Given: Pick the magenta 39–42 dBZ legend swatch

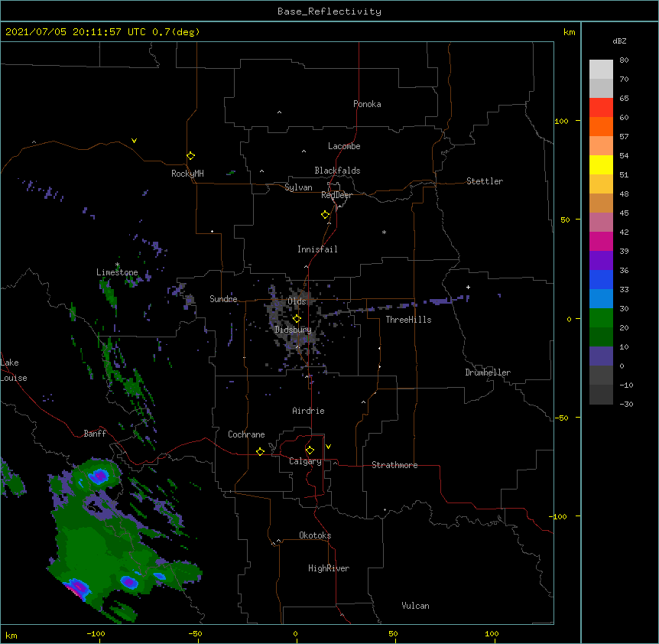Looking at the screenshot, I should pos(601,241).
